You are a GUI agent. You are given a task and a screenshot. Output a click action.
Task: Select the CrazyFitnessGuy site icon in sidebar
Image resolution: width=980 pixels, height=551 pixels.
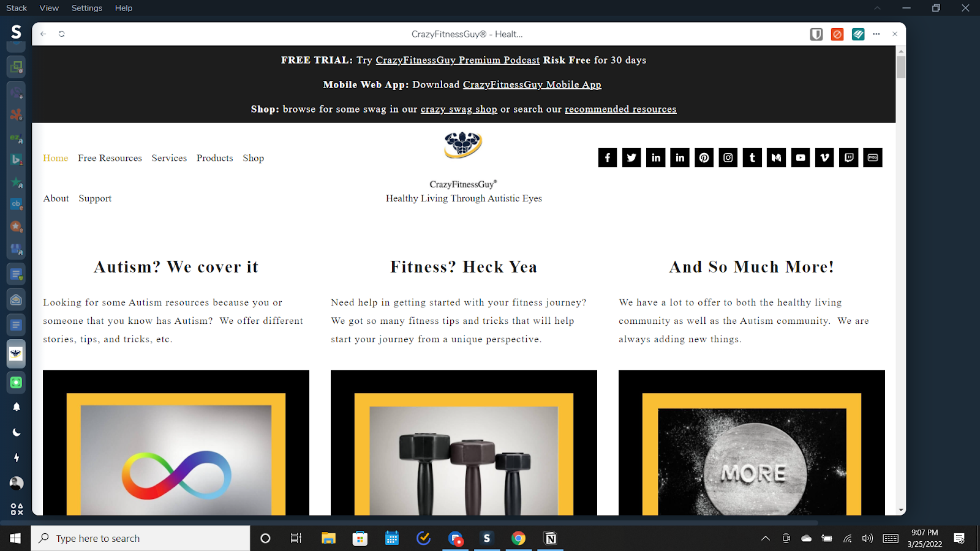[17, 354]
